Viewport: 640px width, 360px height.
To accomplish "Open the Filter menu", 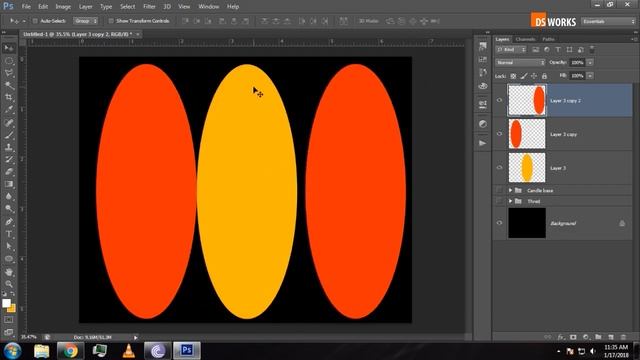I will (149, 7).
